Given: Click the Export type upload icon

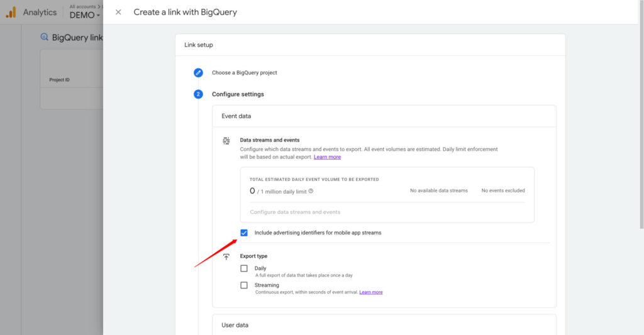Looking at the screenshot, I should pyautogui.click(x=226, y=257).
